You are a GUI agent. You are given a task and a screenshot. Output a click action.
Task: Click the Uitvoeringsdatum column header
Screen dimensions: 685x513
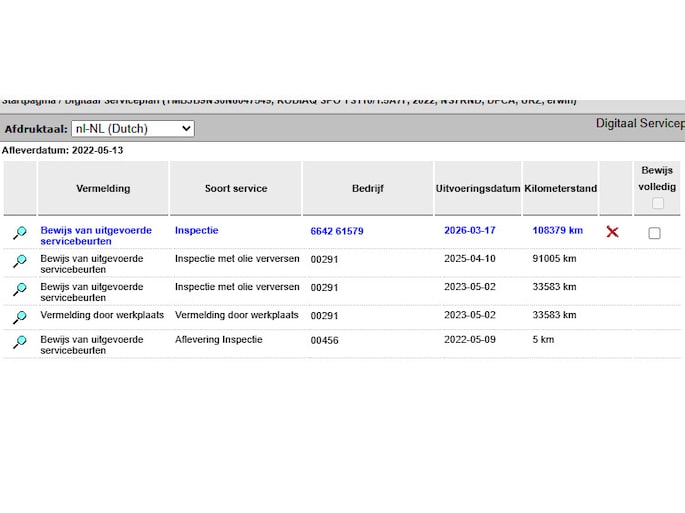478,188
